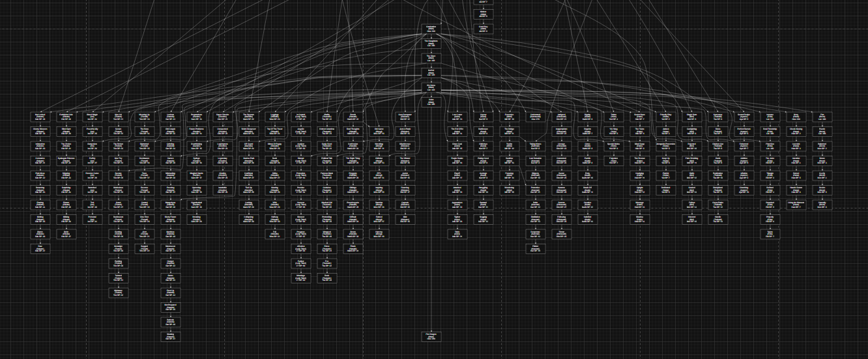This screenshot has height=359, width=868.
Task: Click the Forgotten node
Action: (x=613, y=160)
